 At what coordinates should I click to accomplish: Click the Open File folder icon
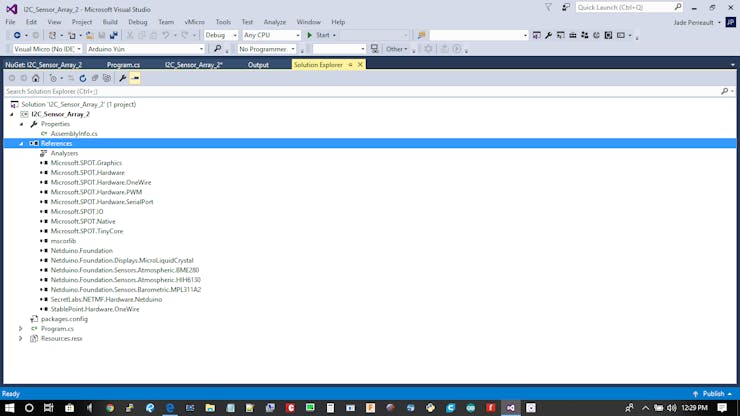coord(89,35)
